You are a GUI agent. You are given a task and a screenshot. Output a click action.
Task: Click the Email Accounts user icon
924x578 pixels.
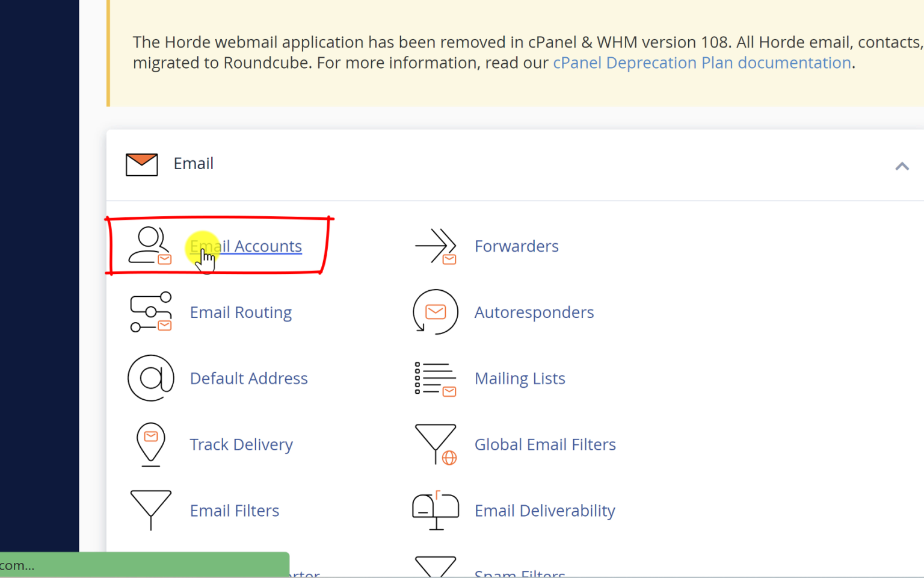click(x=149, y=246)
